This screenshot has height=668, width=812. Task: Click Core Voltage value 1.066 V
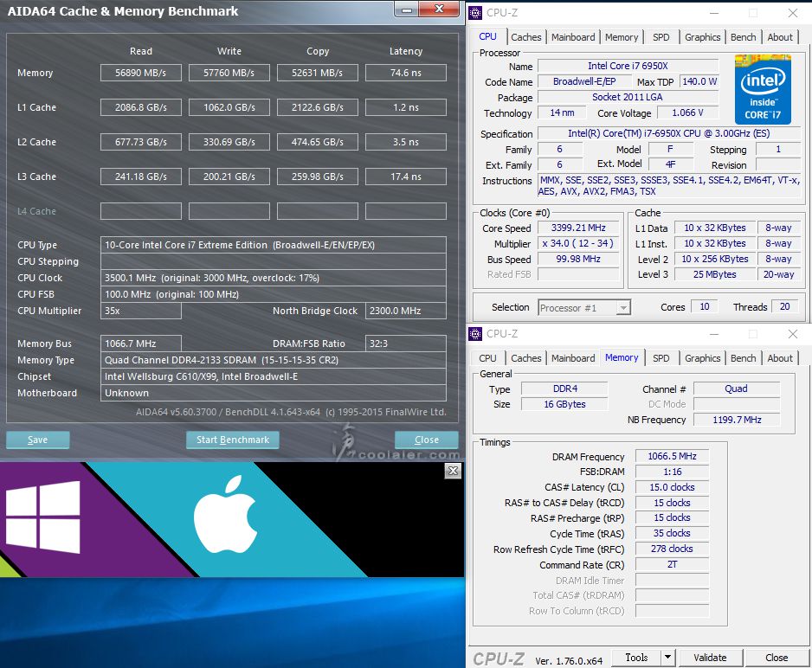click(687, 112)
